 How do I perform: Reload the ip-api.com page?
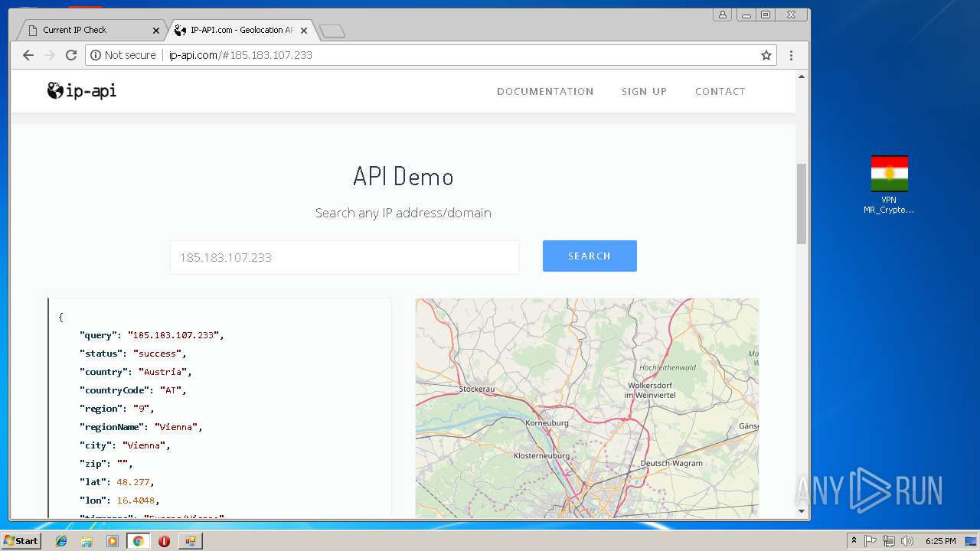pyautogui.click(x=71, y=55)
